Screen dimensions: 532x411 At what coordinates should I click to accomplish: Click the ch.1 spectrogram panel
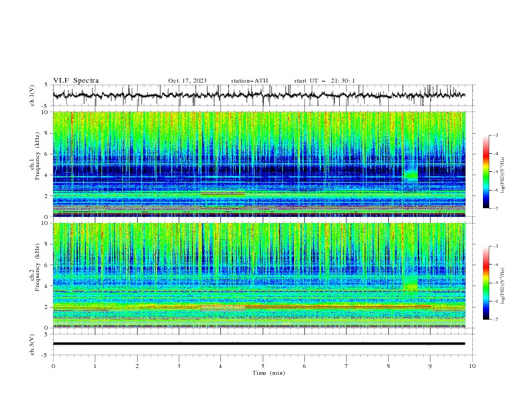coord(259,164)
